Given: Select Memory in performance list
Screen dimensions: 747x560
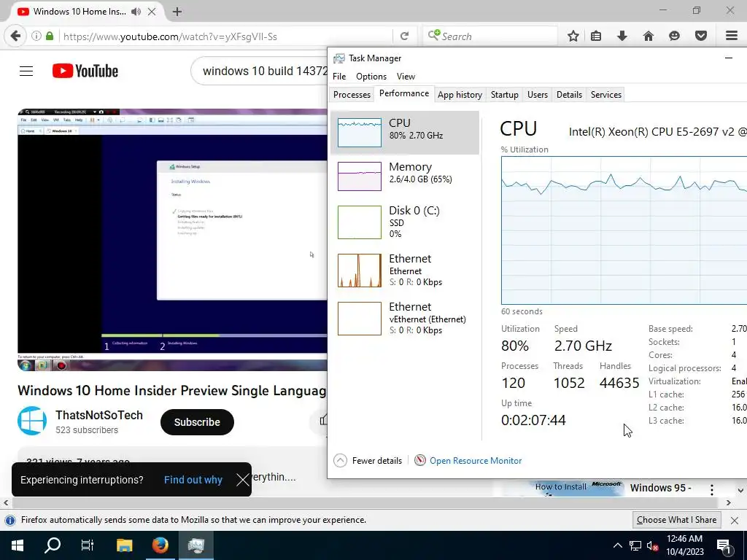Looking at the screenshot, I should pos(404,176).
